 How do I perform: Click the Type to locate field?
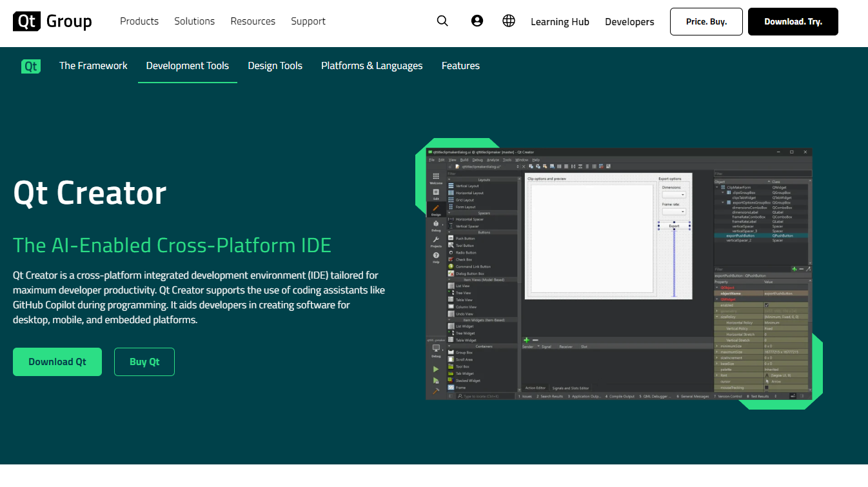point(485,396)
